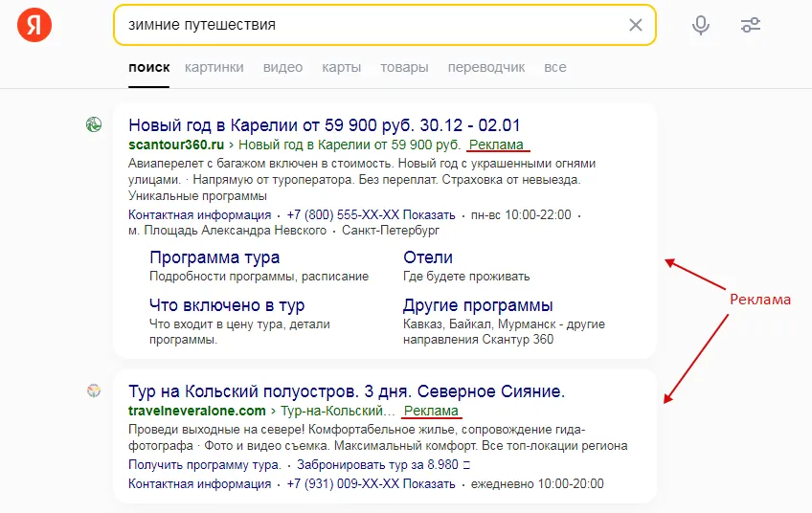Click Реклама label on travelneveralone result

click(431, 411)
